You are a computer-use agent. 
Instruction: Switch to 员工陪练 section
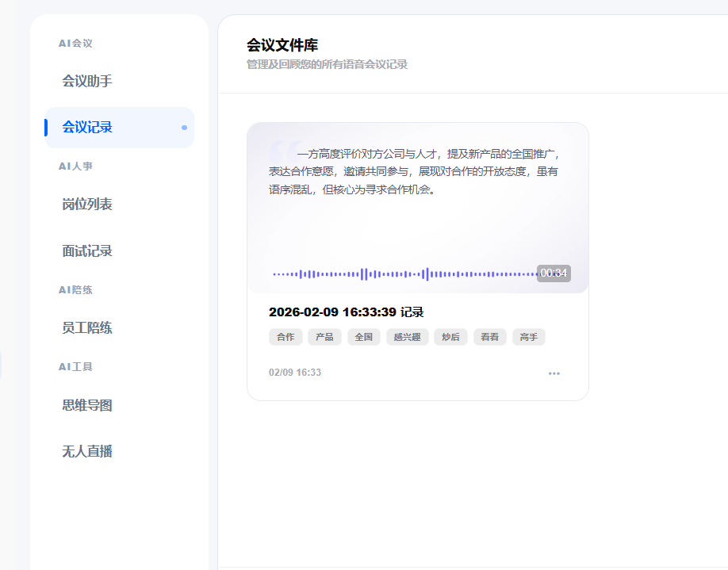[x=87, y=328]
